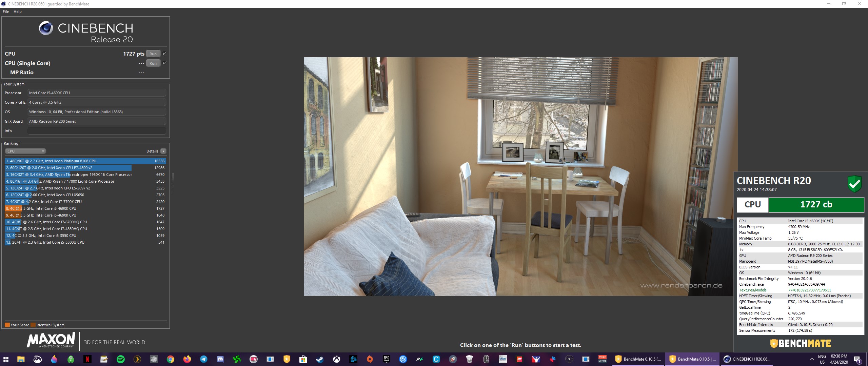Open Steam from the taskbar
This screenshot has width=868, height=366.
point(320,359)
